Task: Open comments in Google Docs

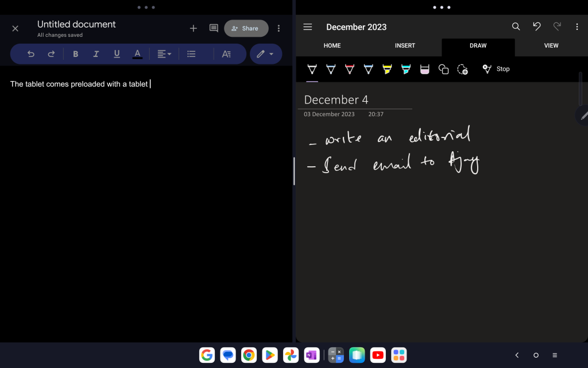Action: coord(214,28)
